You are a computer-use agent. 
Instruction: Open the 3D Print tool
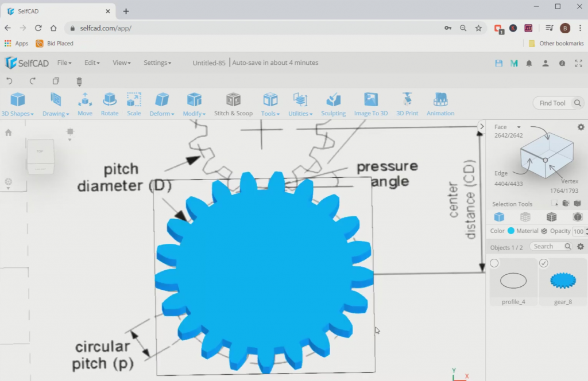[407, 104]
